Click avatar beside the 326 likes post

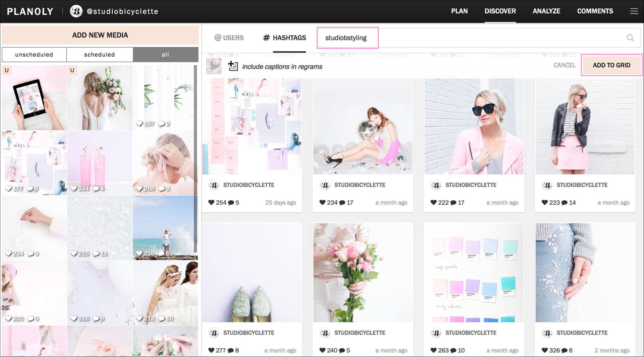pos(547,333)
